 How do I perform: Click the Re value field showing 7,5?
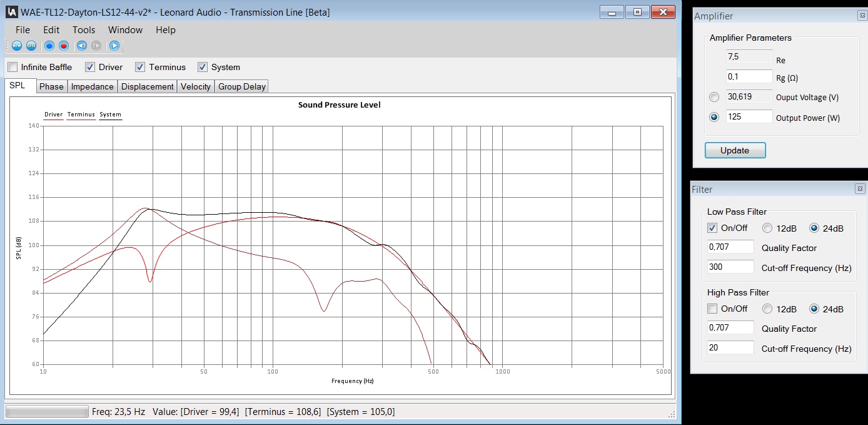coord(749,56)
